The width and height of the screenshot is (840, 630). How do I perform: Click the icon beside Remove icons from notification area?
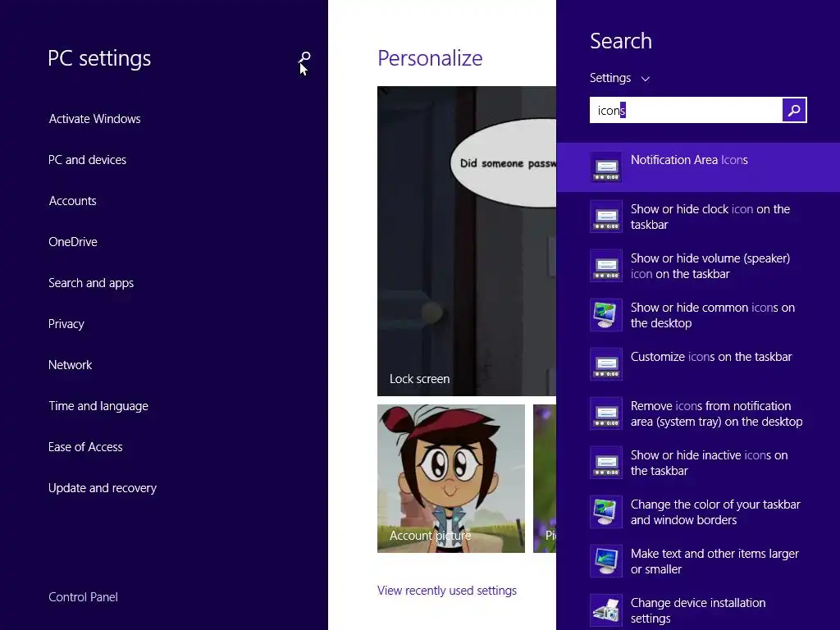(606, 413)
